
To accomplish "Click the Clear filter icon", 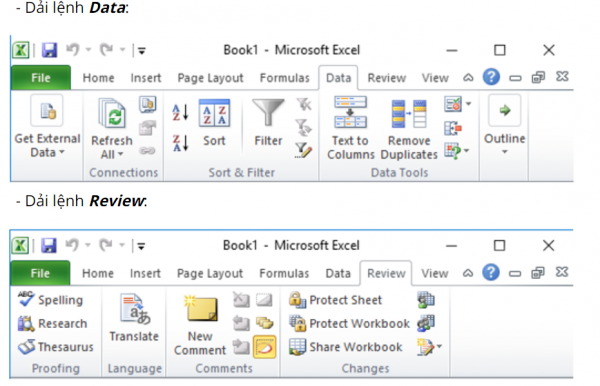I will (304, 104).
